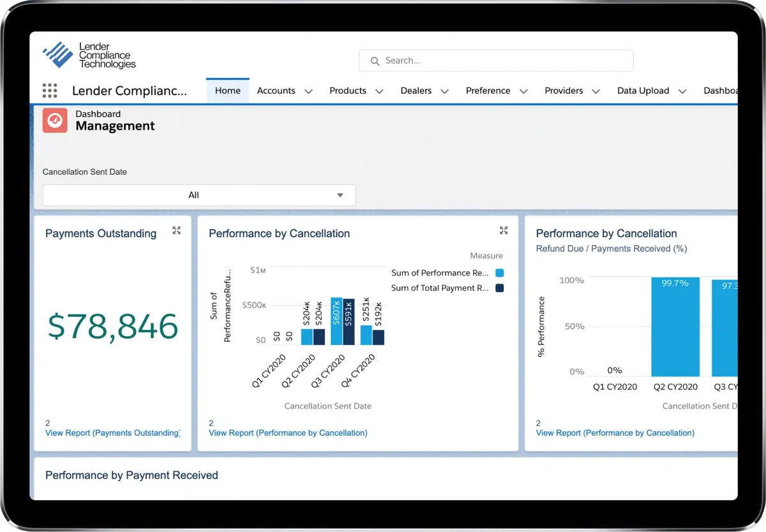Screen dimensions: 766x532
Task: Click the Q4 CY2020 $251k bar
Action: 366,336
